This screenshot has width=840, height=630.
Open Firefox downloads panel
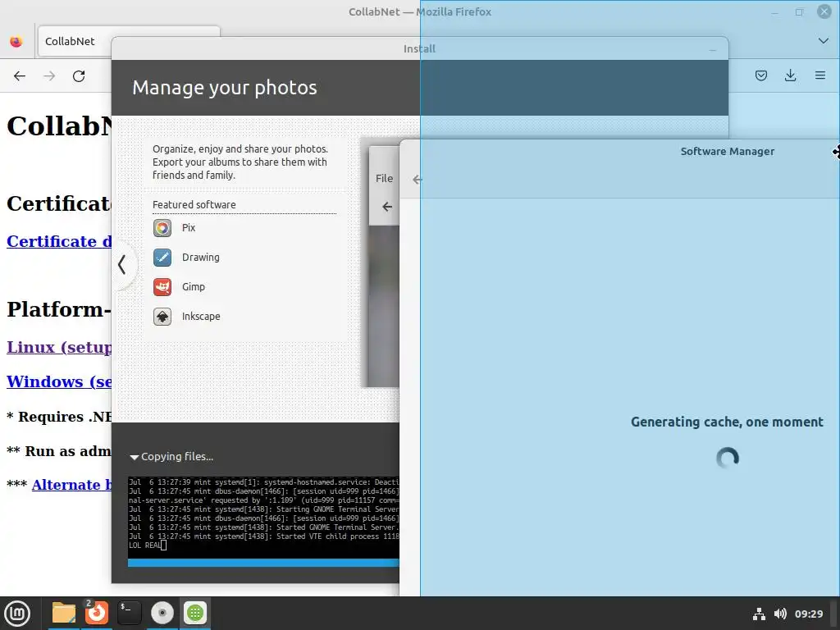[790, 75]
